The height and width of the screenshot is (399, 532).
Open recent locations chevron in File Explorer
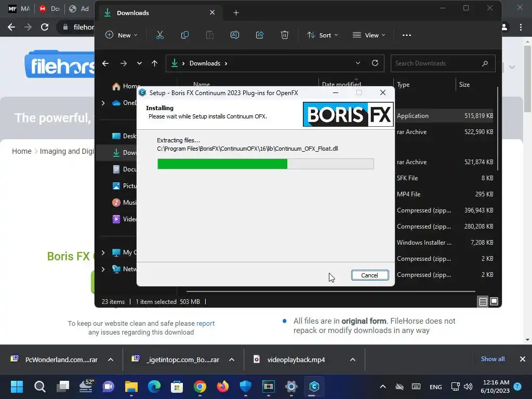139,63
